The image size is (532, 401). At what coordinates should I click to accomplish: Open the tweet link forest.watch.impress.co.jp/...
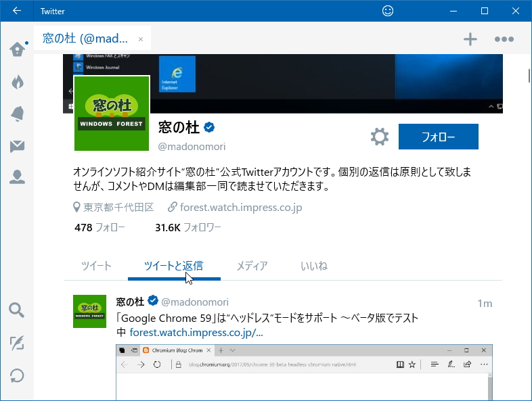196,333
